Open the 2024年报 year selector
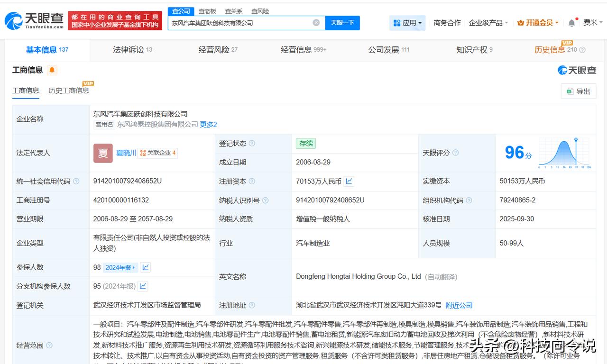 [x=120, y=267]
